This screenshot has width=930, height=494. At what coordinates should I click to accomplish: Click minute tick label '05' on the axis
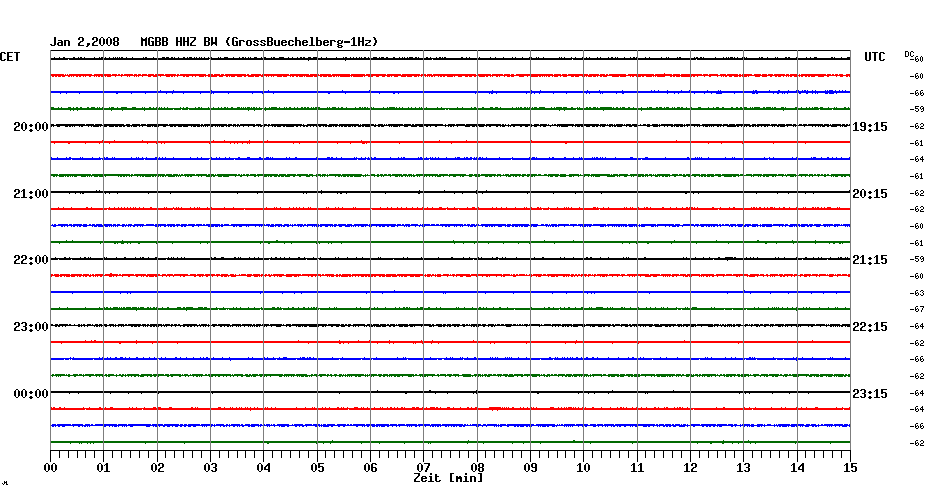(317, 468)
